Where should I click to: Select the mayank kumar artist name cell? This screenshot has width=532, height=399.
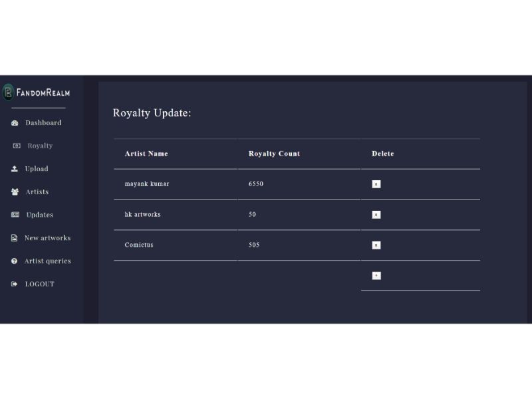tap(147, 184)
